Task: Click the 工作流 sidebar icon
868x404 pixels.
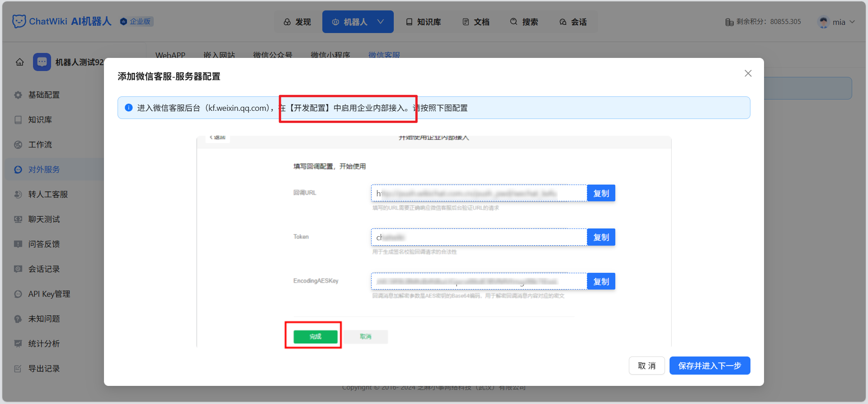Action: pyautogui.click(x=18, y=145)
